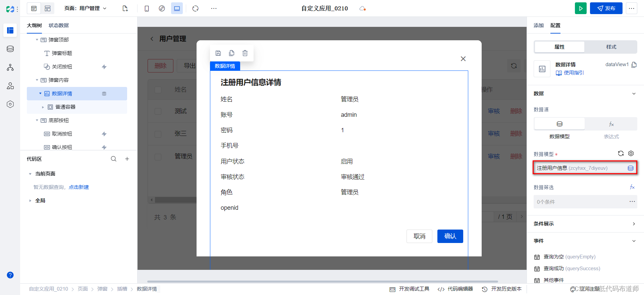644x295 pixels.
Task: Toggle the checkbox in the 管理员 table row
Action: (158, 157)
